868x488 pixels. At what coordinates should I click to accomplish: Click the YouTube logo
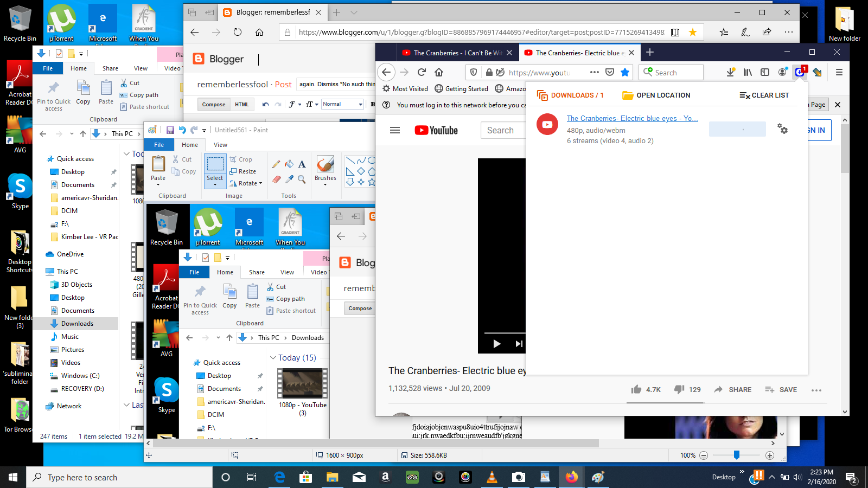click(x=436, y=130)
